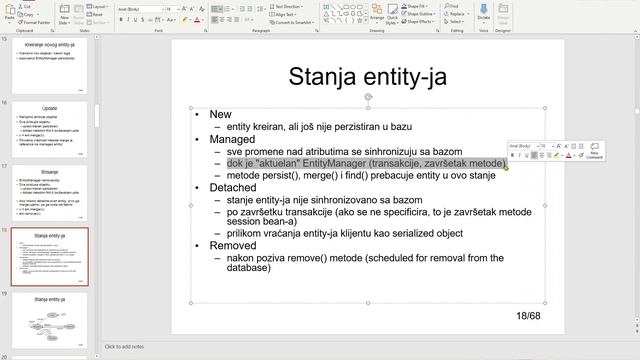Image resolution: width=640 pixels, height=360 pixels.
Task: Open Line Spacing dropdown
Action: [x=261, y=9]
